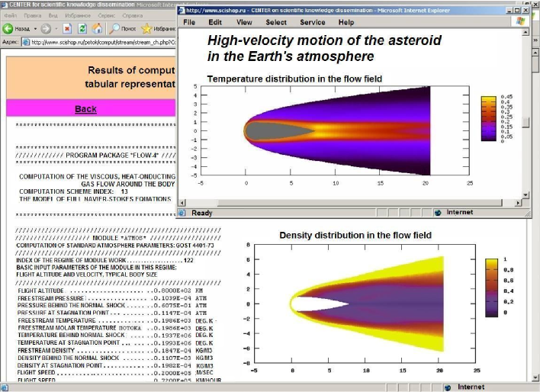Click the temperature distribution flow plot
Screen dimensions: 540x392
(335, 131)
